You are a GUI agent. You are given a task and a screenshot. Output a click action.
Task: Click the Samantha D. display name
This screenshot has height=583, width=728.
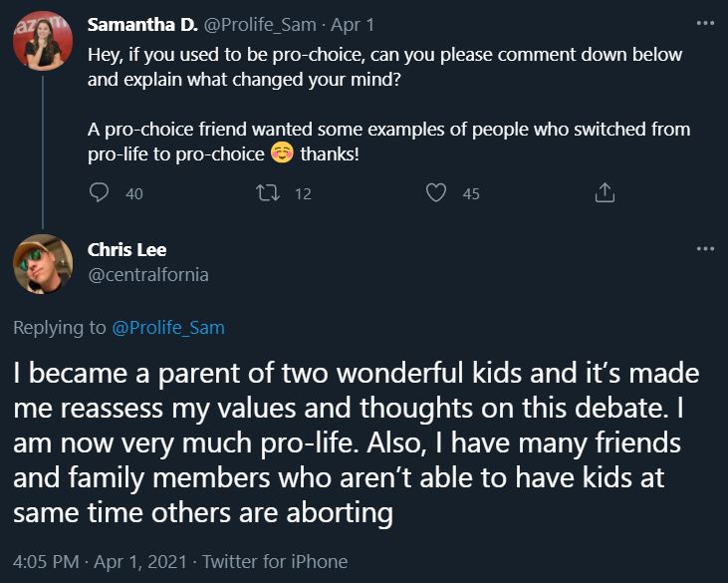click(142, 23)
